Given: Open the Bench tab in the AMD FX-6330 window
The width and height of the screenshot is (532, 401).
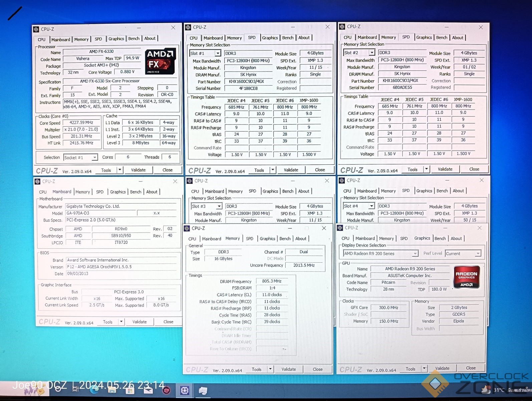Looking at the screenshot, I should click(x=134, y=39).
